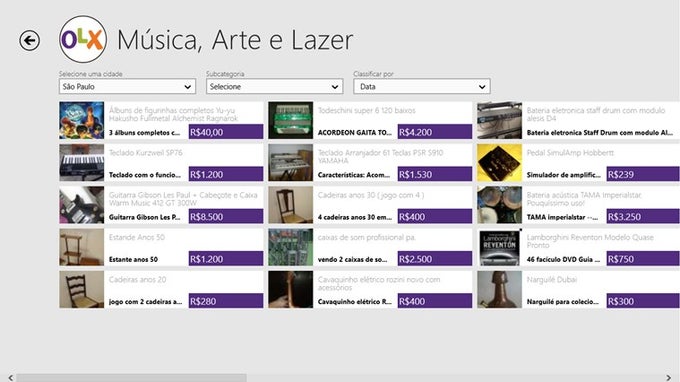
Task: Select the R$750 price tag
Action: (x=643, y=259)
